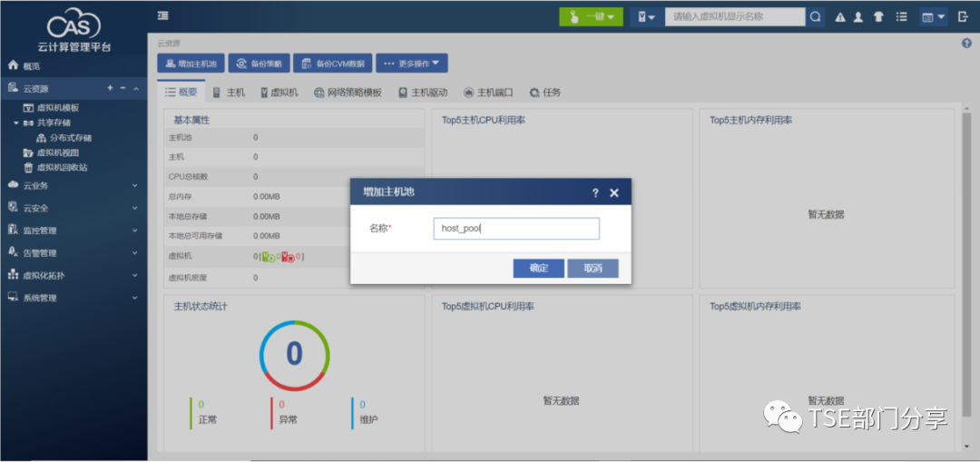
Task: Open the task list icon in header
Action: pyautogui.click(x=901, y=17)
